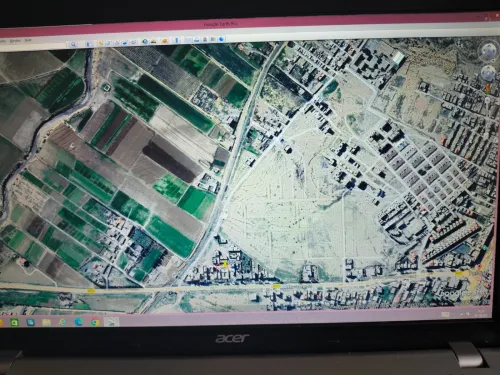The height and width of the screenshot is (375, 500).
Task: Switch to the active Google Earth taskbar button
Action: [x=112, y=322]
